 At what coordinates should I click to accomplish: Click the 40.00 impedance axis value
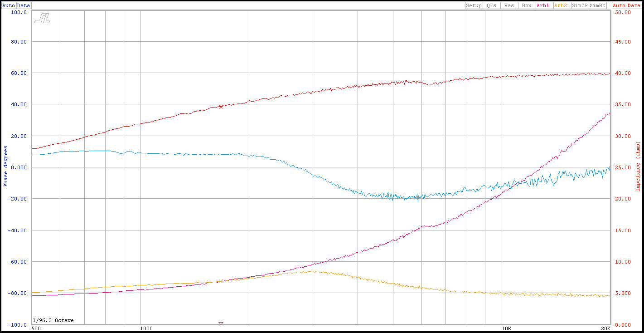pos(622,73)
